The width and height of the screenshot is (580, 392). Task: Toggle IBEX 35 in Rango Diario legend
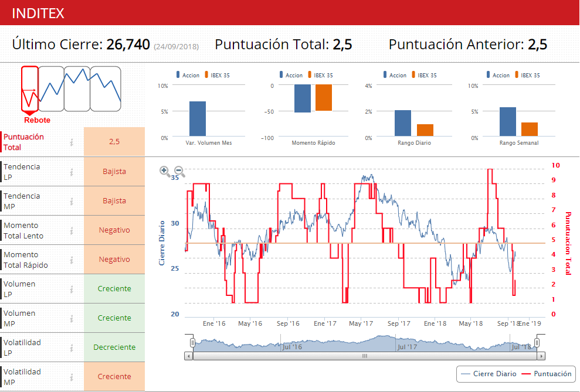point(424,75)
